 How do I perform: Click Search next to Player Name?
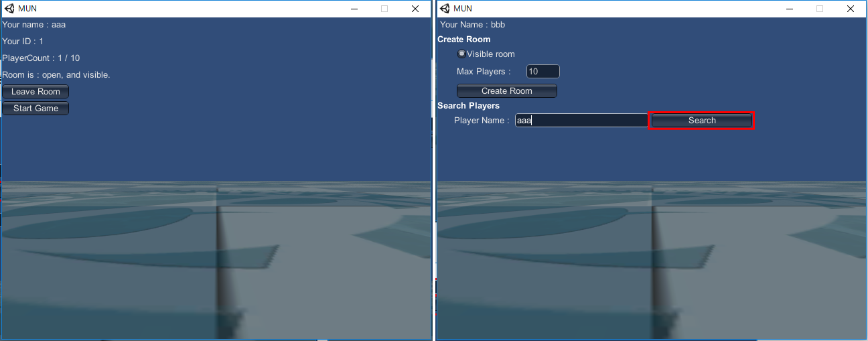point(702,121)
